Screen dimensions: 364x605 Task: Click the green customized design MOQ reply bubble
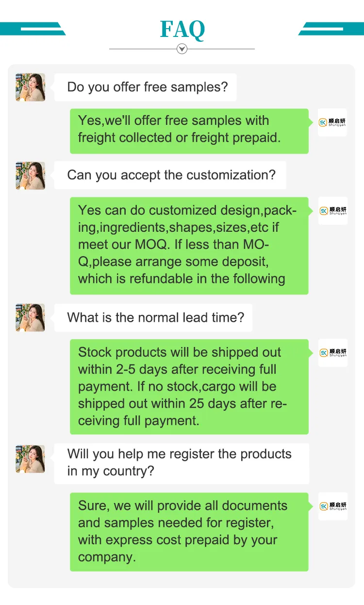click(x=189, y=245)
